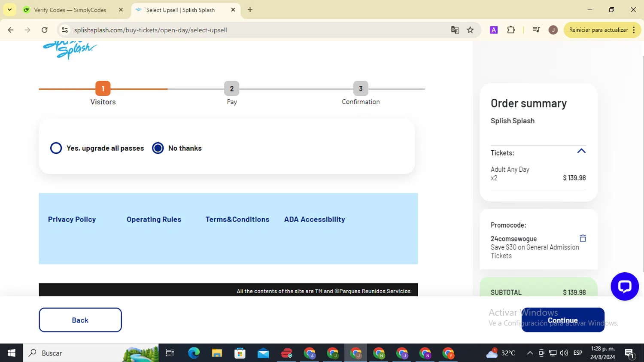Open the Terms&Conditions link

click(x=237, y=219)
